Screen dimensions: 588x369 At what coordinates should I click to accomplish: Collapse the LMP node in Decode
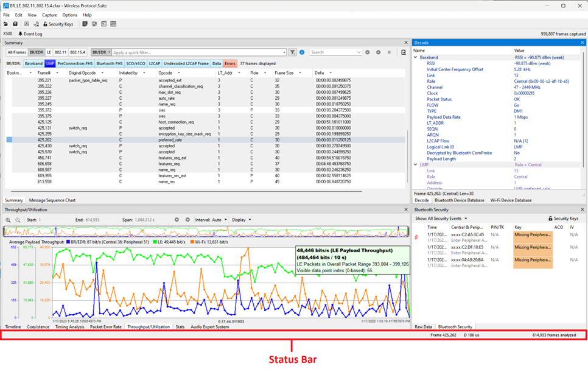[x=416, y=164]
